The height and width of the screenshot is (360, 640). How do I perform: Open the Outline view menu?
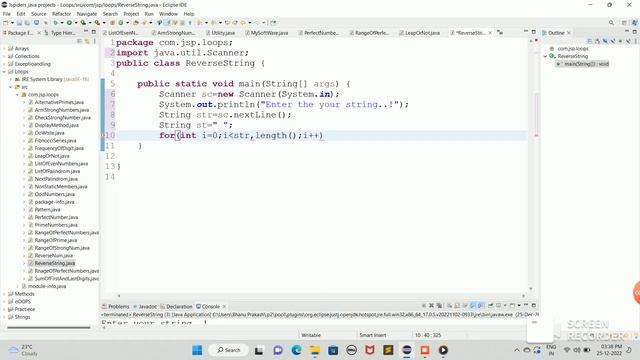(x=636, y=41)
